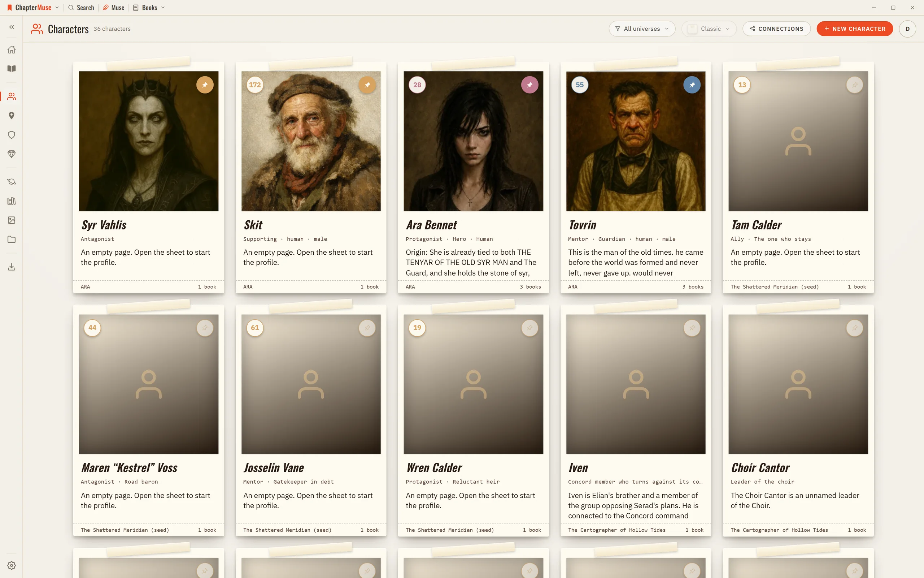Open the Syr Vahlis character name

pyautogui.click(x=104, y=225)
